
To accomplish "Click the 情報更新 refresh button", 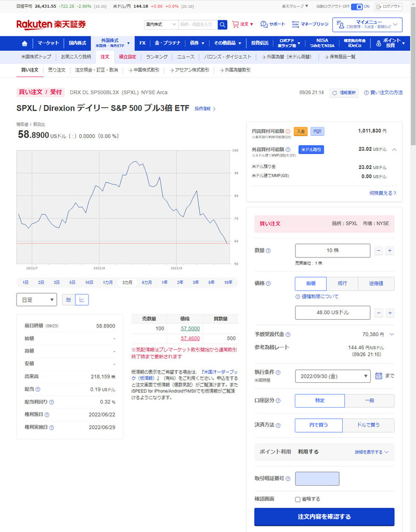I will [344, 93].
